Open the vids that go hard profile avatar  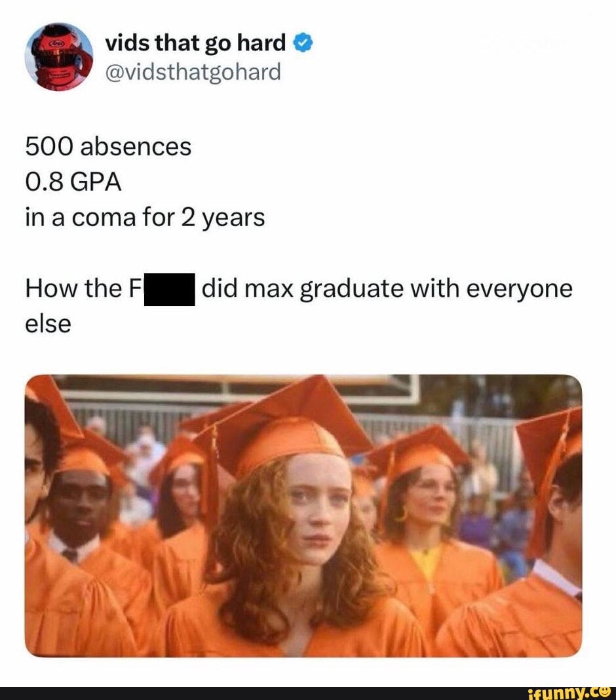click(x=59, y=57)
